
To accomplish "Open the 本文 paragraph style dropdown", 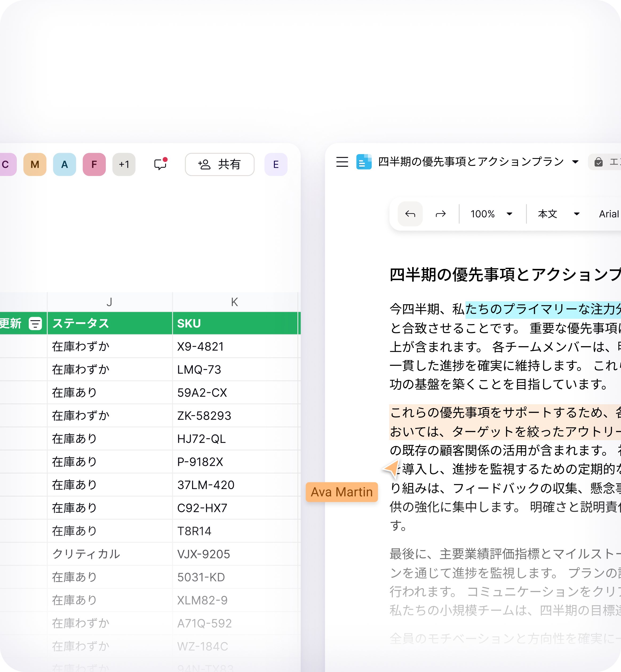I will pos(559,214).
